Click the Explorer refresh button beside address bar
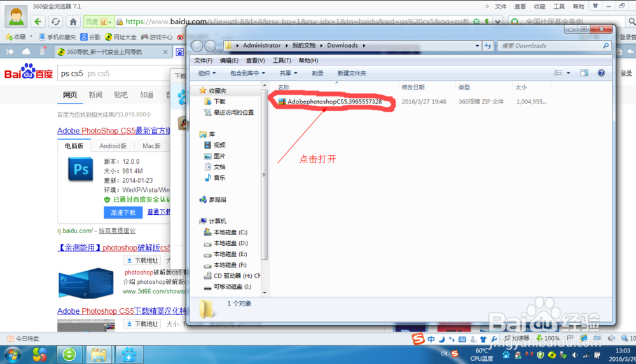 [x=488, y=46]
